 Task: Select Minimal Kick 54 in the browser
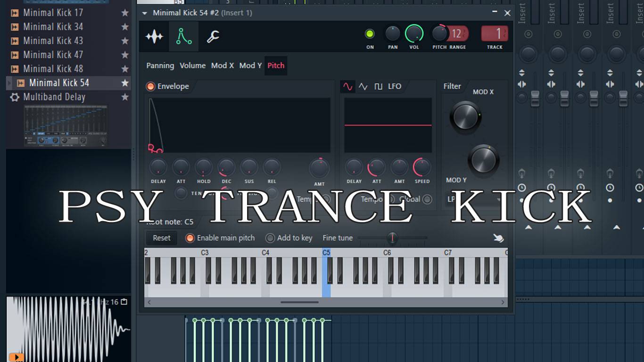pyautogui.click(x=59, y=83)
